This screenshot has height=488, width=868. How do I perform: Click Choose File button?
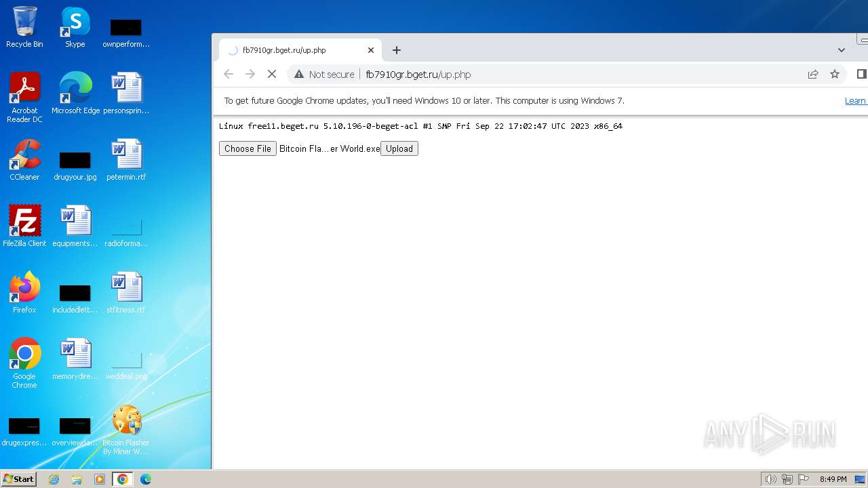(248, 148)
